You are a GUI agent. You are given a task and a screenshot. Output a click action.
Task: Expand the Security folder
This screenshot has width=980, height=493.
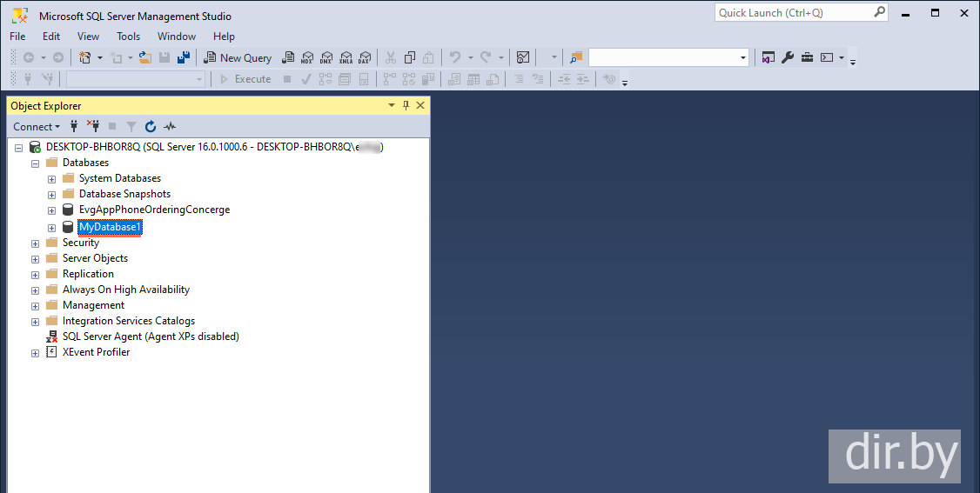35,243
